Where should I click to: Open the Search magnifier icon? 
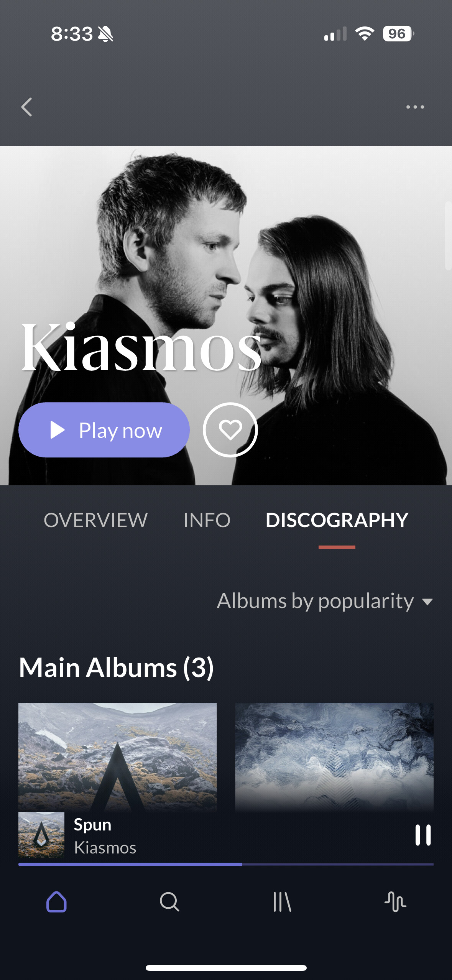point(169,901)
